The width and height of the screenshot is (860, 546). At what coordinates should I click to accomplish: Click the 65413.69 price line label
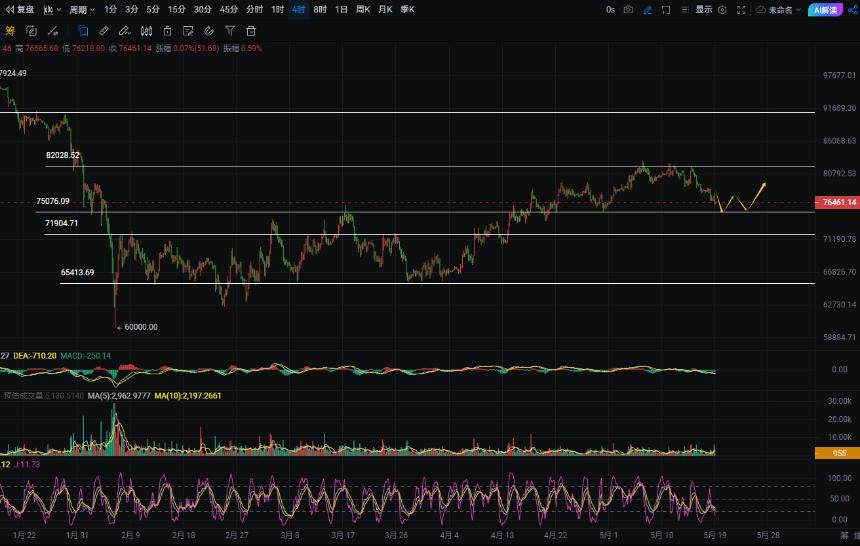(77, 272)
